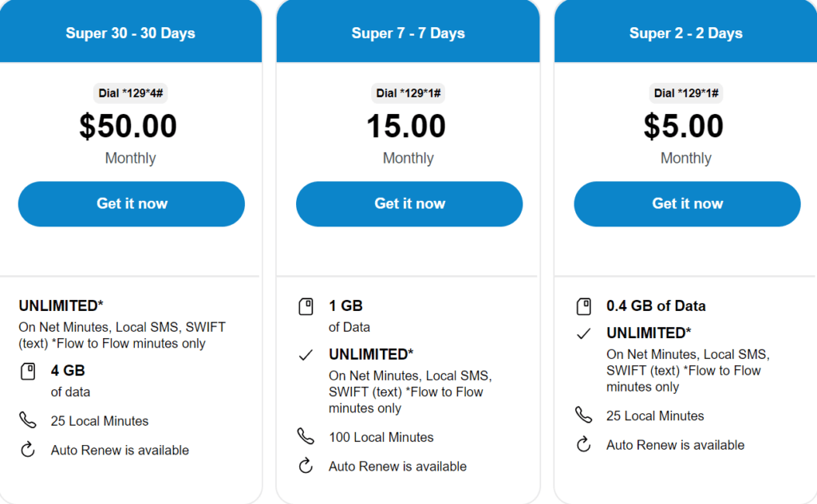Select the Super 7 - 7 Days header
The width and height of the screenshot is (817, 504).
pos(408,33)
